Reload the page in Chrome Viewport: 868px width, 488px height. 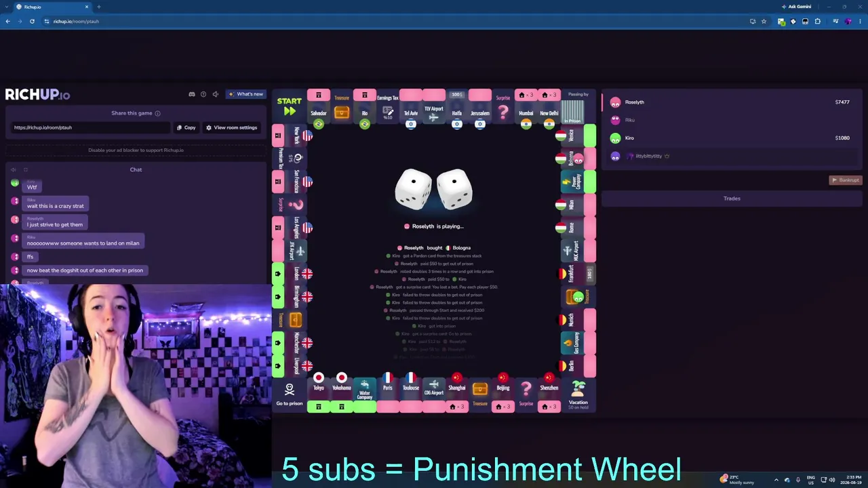[32, 22]
